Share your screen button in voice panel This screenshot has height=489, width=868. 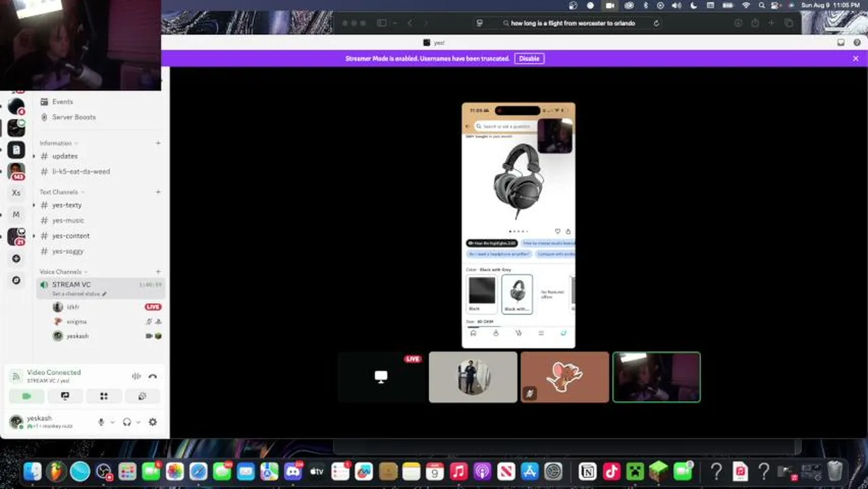(65, 396)
